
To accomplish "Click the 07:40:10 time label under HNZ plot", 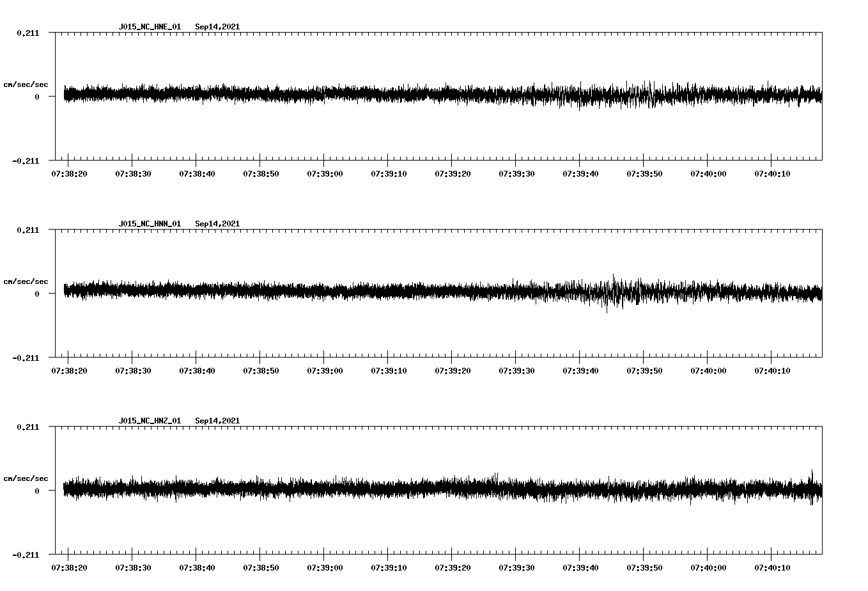I will (772, 568).
